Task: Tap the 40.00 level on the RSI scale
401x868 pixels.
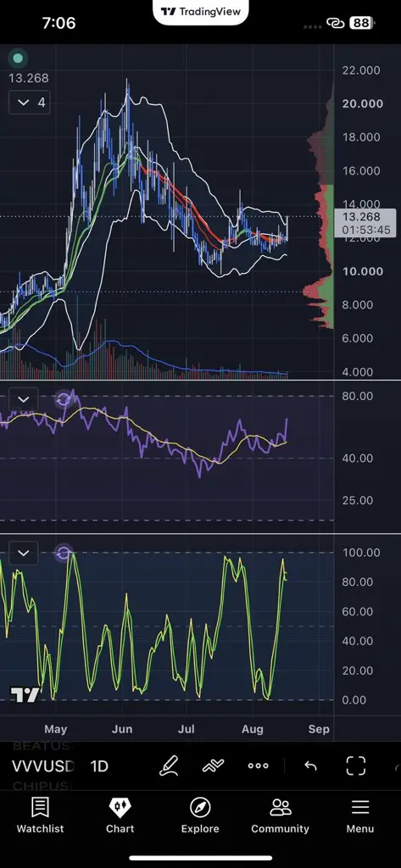Action: [x=358, y=459]
